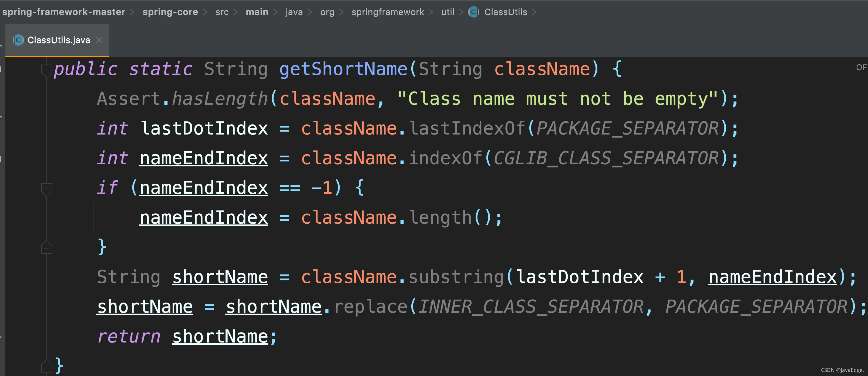The image size is (868, 376).
Task: Click the Assert class reference
Action: (129, 99)
